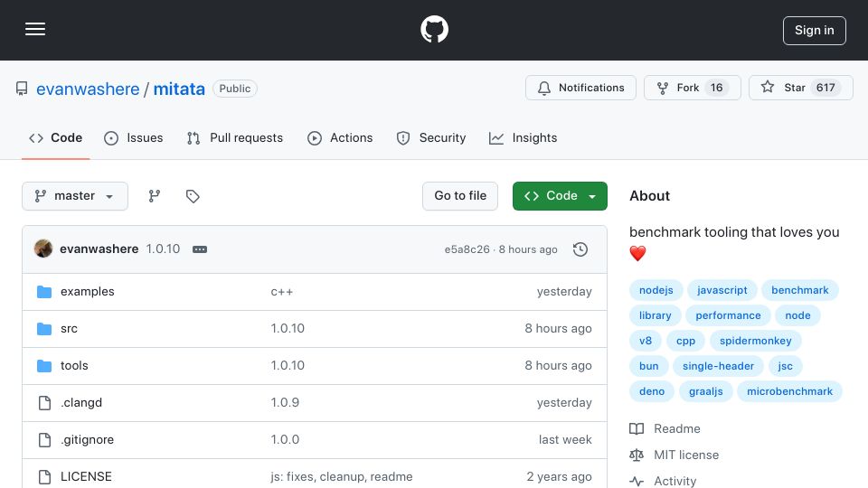This screenshot has width=868, height=488.
Task: Select the library topic tag
Action: pos(655,315)
